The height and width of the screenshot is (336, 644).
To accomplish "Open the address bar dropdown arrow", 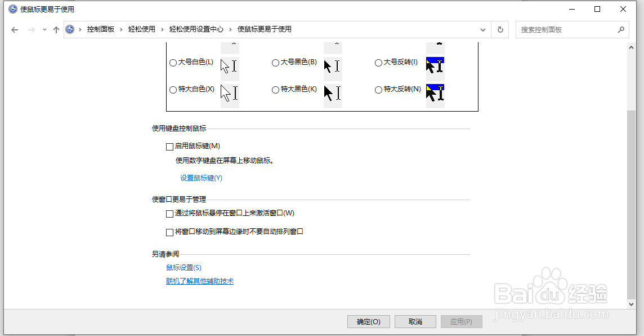I will point(482,29).
